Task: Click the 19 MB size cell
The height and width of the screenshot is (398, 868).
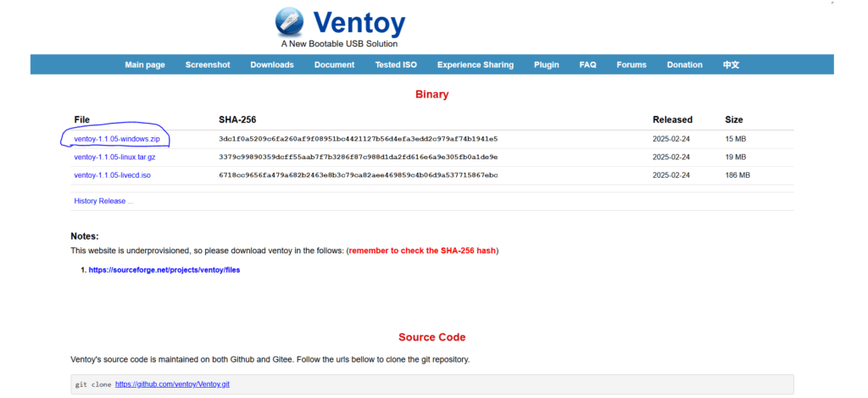Action: (736, 157)
